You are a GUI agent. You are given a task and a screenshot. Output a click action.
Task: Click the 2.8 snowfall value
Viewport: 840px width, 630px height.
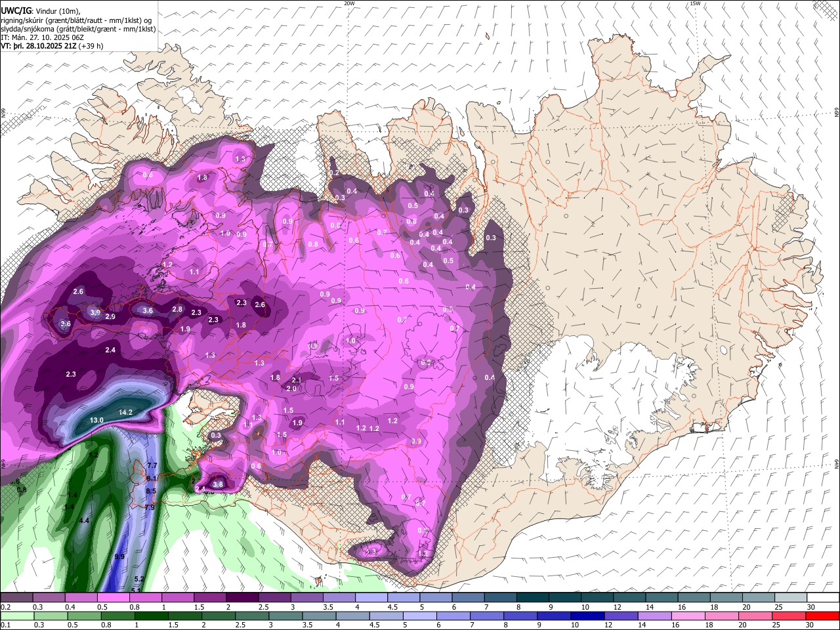[177, 309]
